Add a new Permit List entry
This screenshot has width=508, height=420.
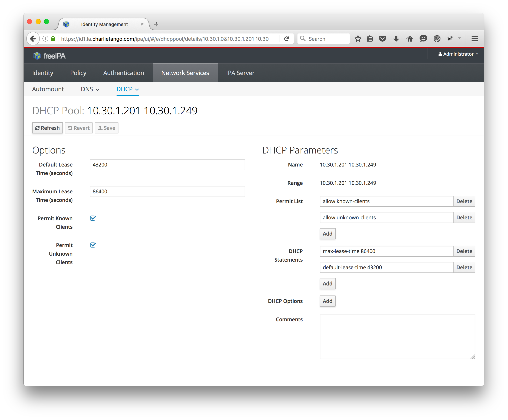(x=328, y=234)
